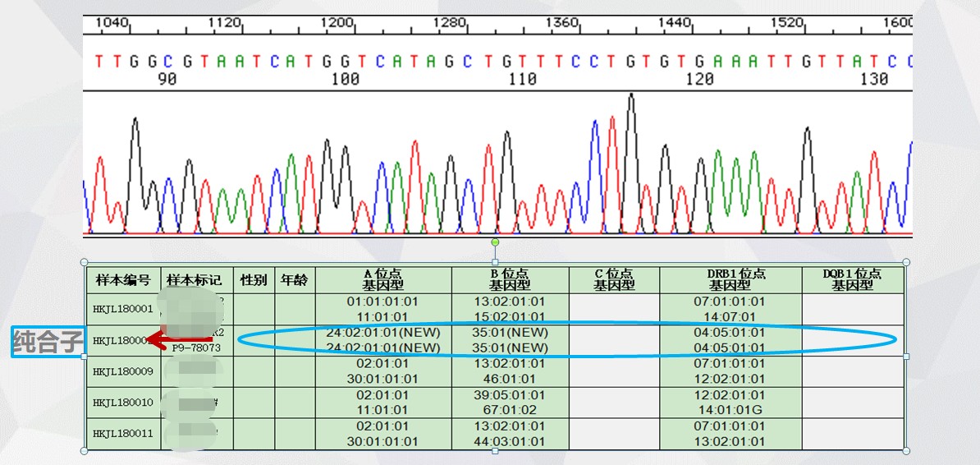The width and height of the screenshot is (980, 465).
Task: Click the DRB1 位点 基因型 column header
Action: pyautogui.click(x=730, y=280)
